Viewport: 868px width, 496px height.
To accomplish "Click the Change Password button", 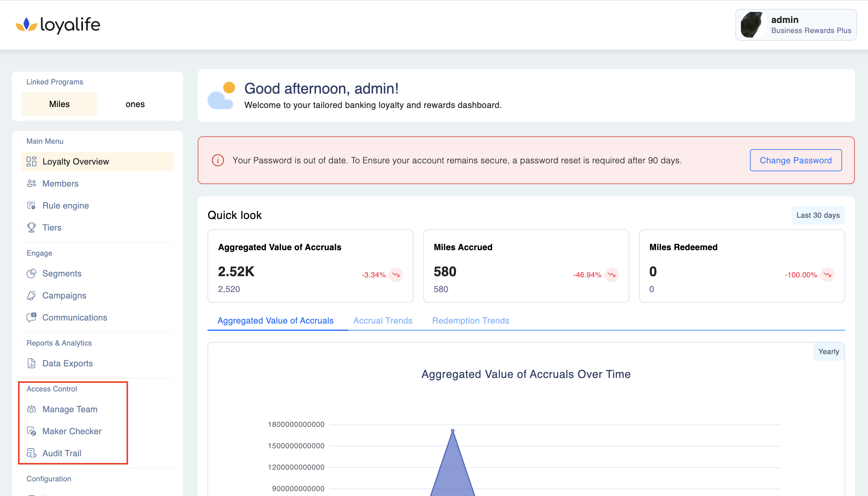I will coord(796,161).
